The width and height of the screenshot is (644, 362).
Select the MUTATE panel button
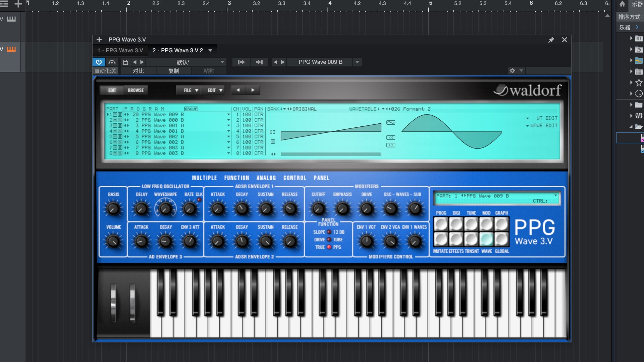click(441, 239)
